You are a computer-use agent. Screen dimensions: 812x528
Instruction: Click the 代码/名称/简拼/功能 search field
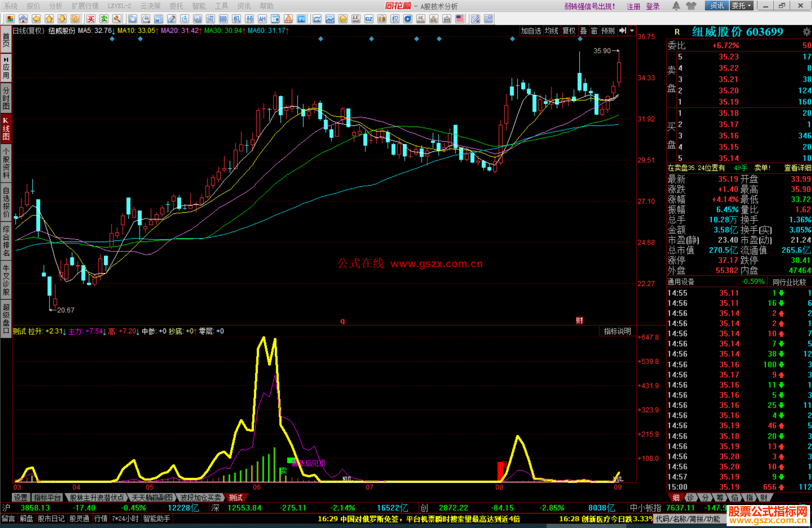tap(688, 519)
